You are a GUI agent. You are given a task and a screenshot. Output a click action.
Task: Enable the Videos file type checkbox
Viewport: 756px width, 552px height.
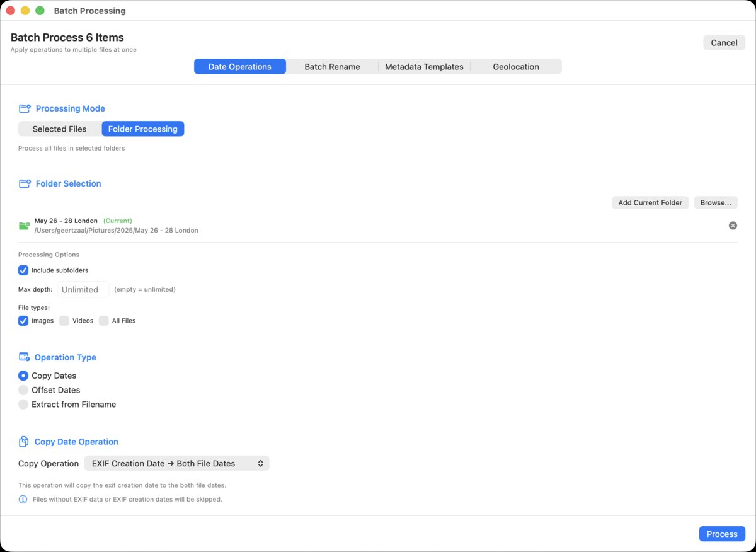pos(64,321)
